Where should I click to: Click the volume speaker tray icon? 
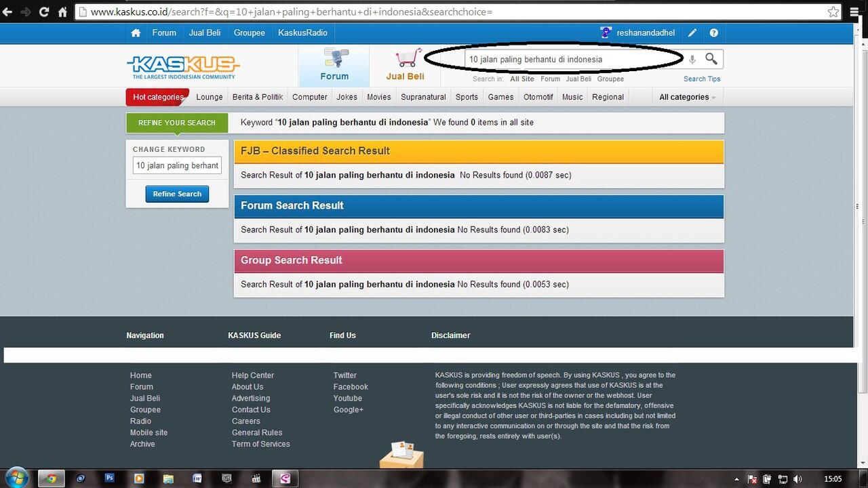(x=797, y=479)
